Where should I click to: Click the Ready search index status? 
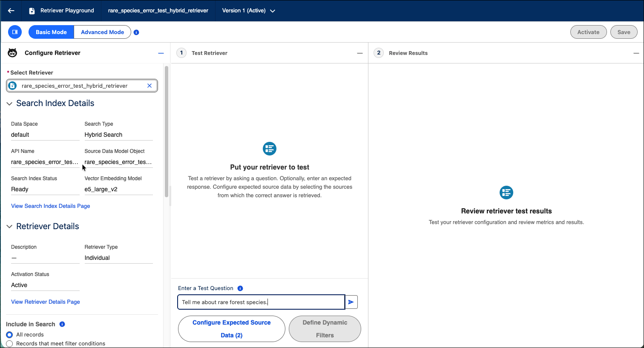pos(20,189)
